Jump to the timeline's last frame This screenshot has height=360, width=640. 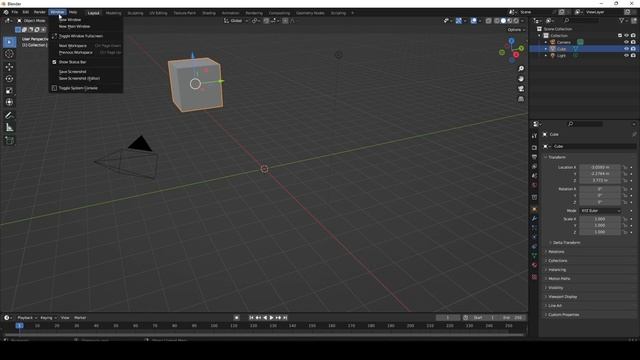click(x=285, y=318)
